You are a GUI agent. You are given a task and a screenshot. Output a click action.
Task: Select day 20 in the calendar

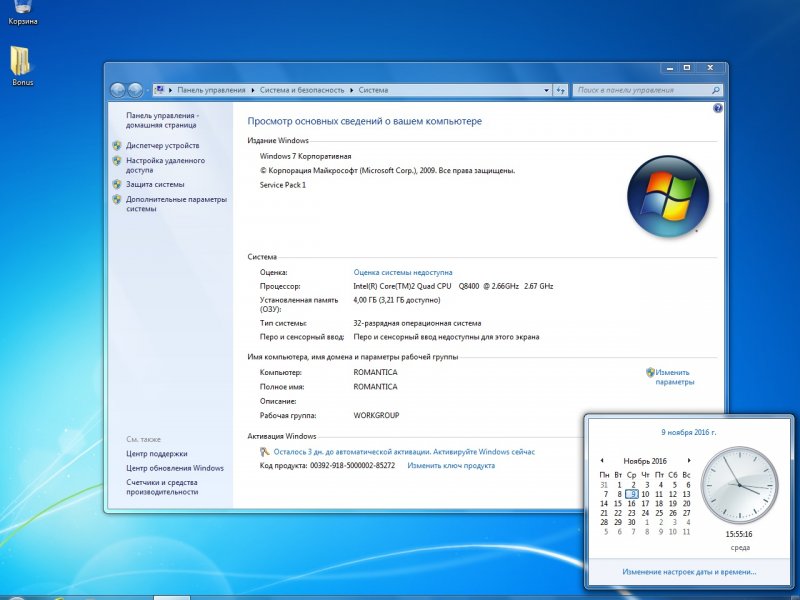click(x=686, y=504)
